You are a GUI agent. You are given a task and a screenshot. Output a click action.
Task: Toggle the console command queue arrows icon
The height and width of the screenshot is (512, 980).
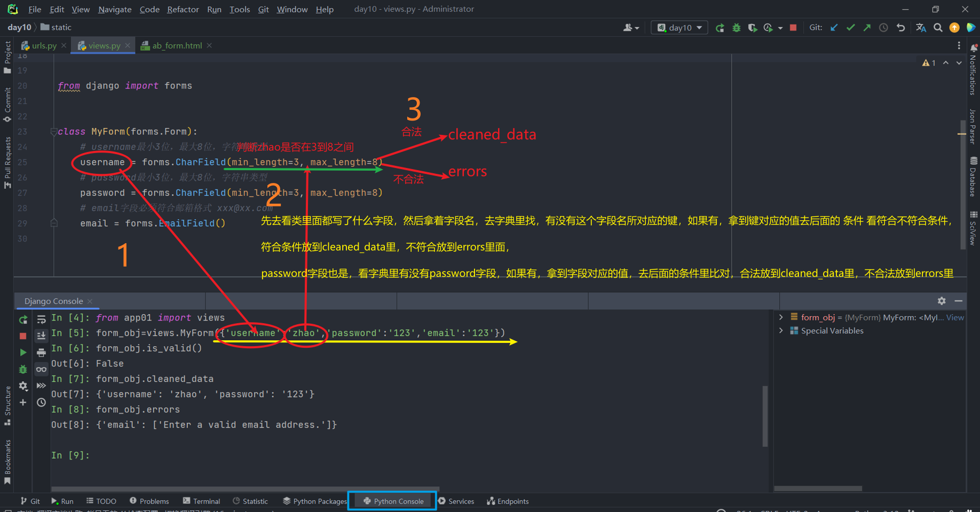tap(41, 386)
